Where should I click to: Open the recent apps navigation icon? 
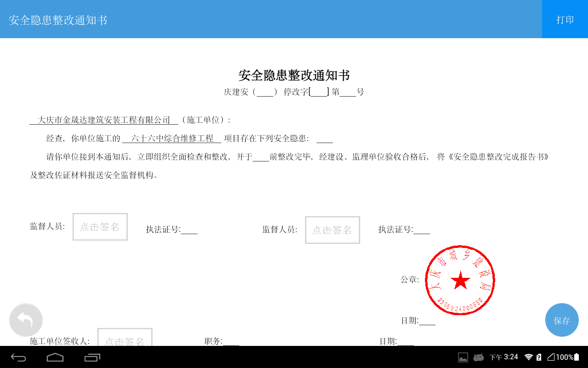click(x=92, y=357)
